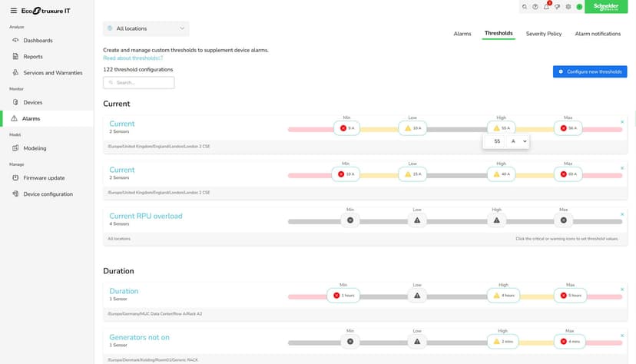
Task: Open Generators not on threshold
Action: click(x=139, y=338)
